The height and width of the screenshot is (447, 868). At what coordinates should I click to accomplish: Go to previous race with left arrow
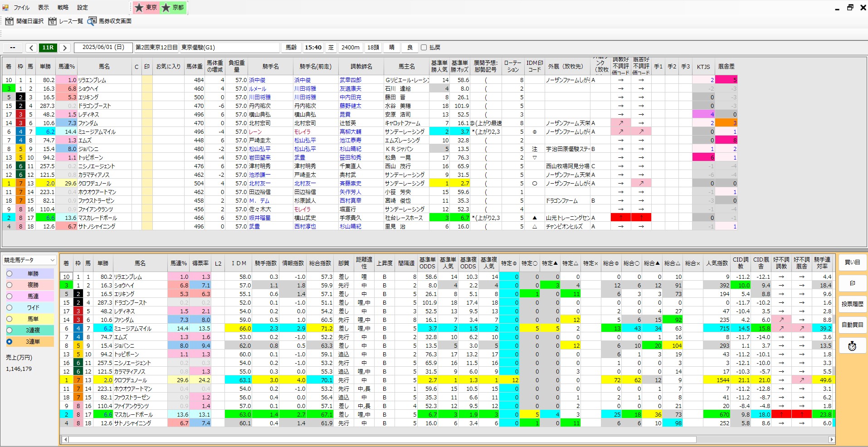[31, 48]
